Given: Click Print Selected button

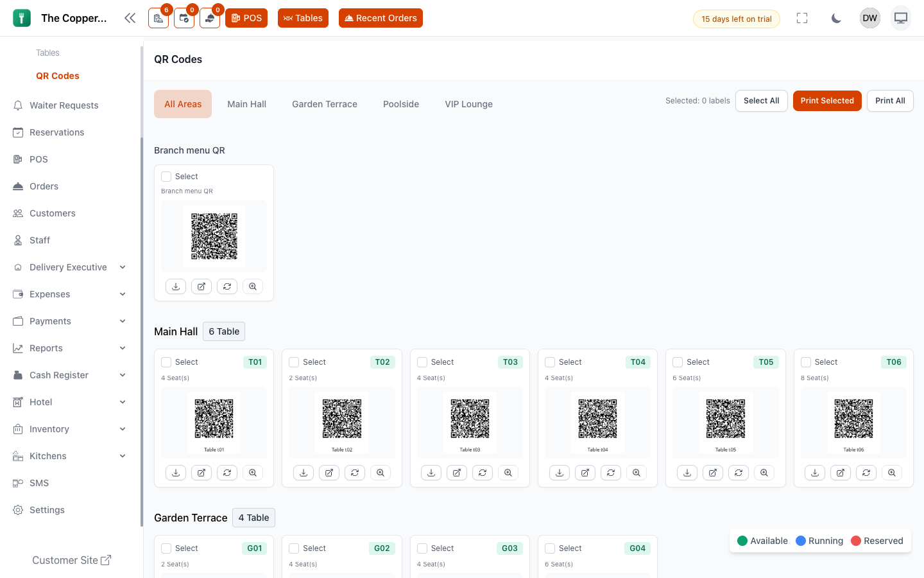Looking at the screenshot, I should [827, 101].
